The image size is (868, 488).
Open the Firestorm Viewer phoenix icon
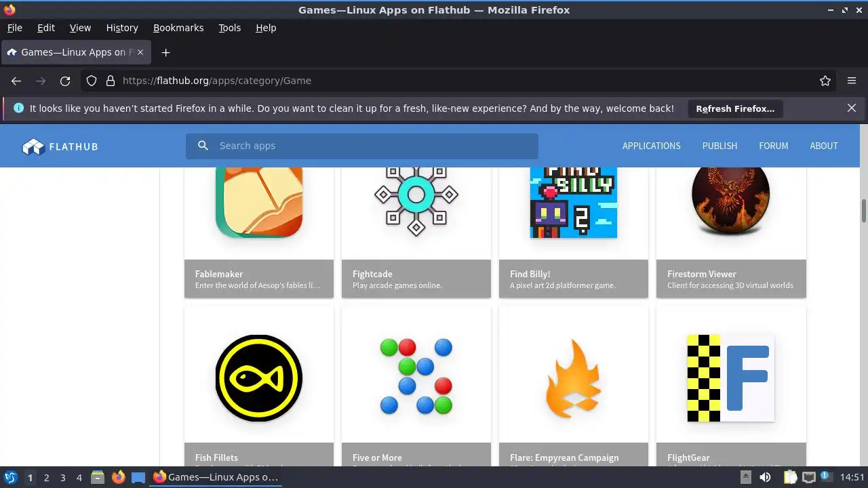point(731,201)
